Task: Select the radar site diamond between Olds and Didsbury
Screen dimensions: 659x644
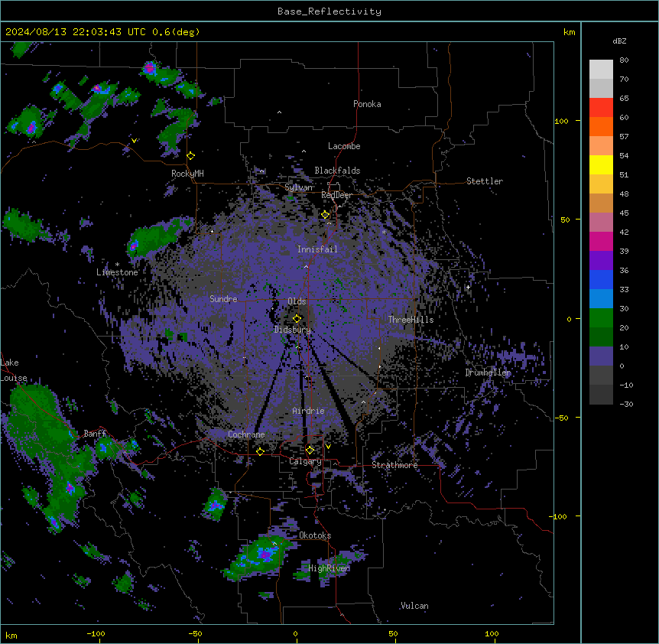Action: click(297, 319)
